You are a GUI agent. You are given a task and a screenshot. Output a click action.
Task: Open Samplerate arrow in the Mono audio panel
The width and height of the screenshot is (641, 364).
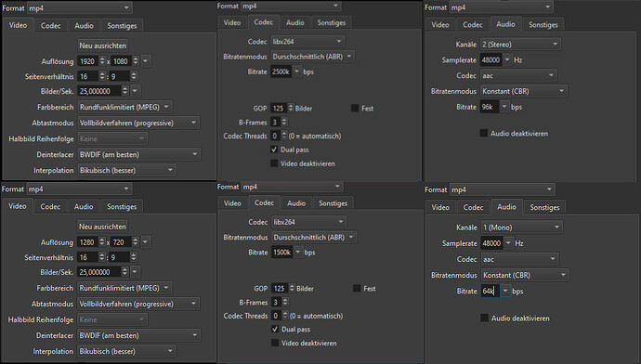[x=508, y=243]
